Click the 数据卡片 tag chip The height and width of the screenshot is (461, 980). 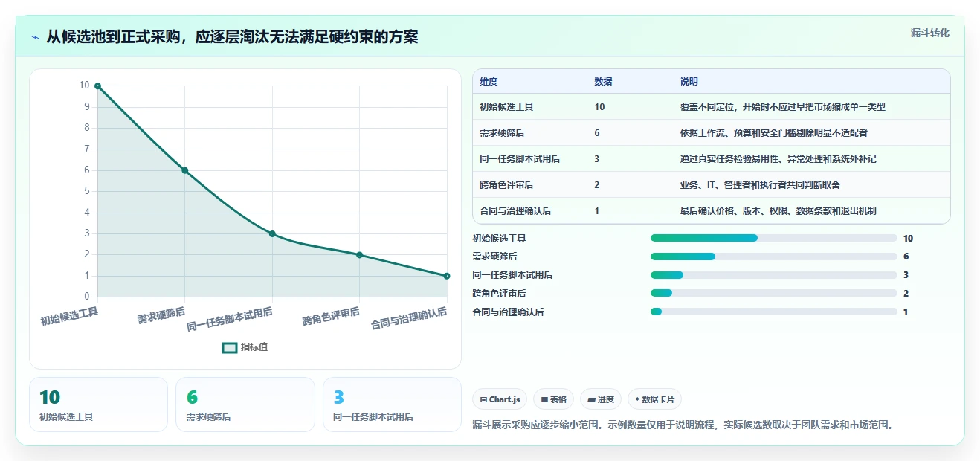click(x=654, y=399)
